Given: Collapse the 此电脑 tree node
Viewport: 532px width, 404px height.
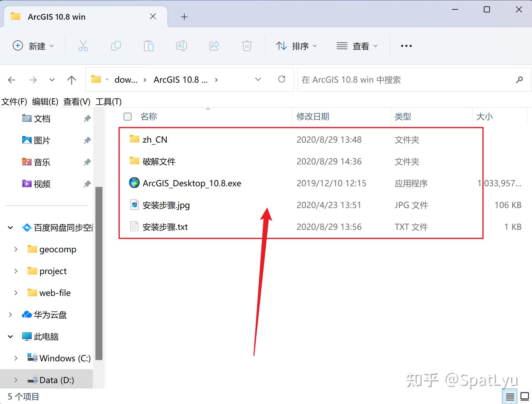Looking at the screenshot, I should click(x=10, y=336).
